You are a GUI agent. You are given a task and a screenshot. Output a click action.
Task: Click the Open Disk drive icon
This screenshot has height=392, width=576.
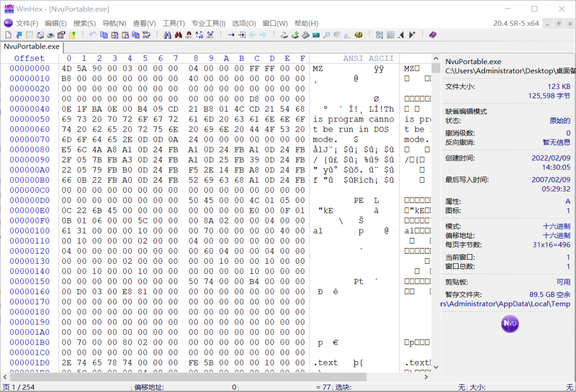tap(284, 35)
